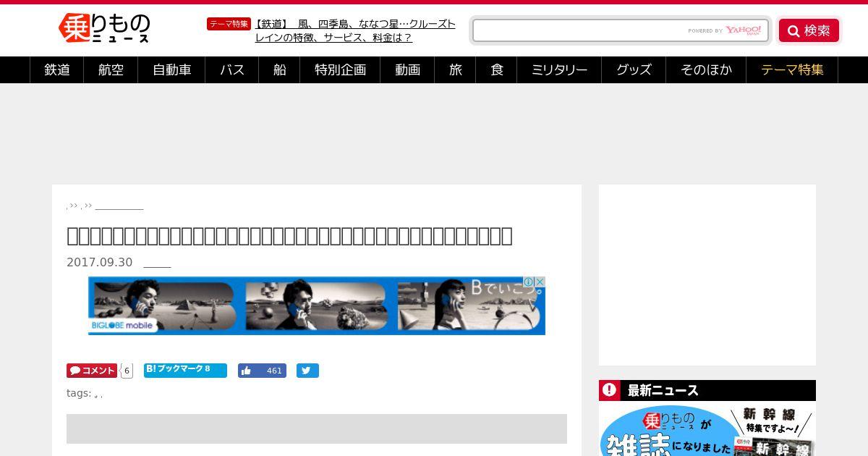
Task: Open the 船 menu item
Action: [280, 70]
